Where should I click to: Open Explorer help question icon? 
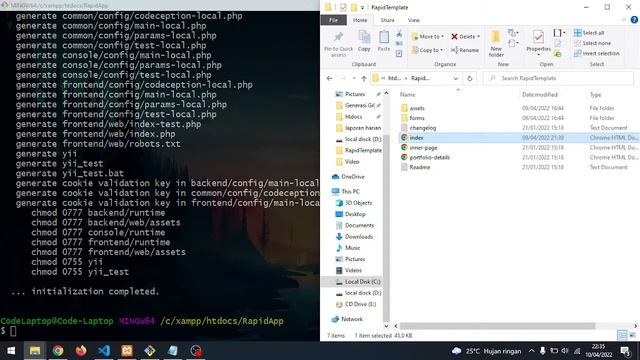(634, 20)
